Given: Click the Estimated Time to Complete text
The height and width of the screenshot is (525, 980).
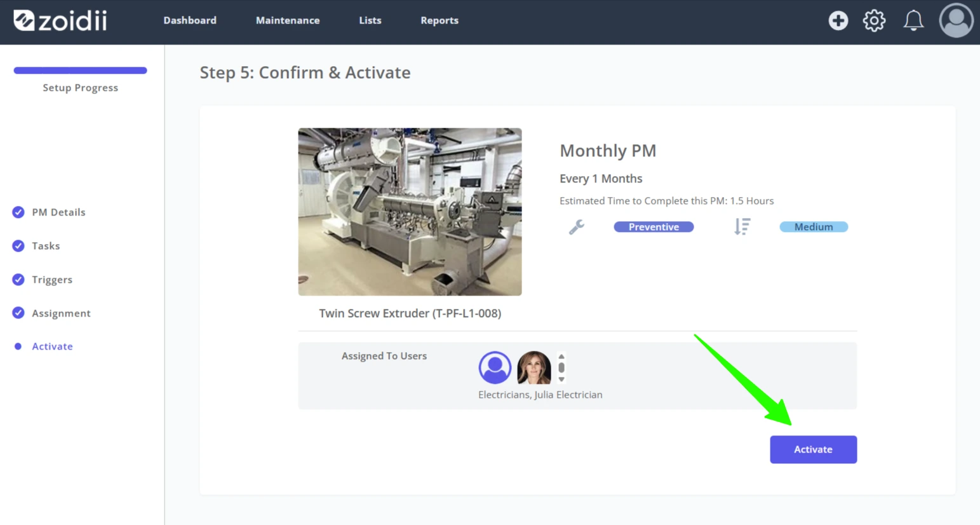Looking at the screenshot, I should [666, 201].
